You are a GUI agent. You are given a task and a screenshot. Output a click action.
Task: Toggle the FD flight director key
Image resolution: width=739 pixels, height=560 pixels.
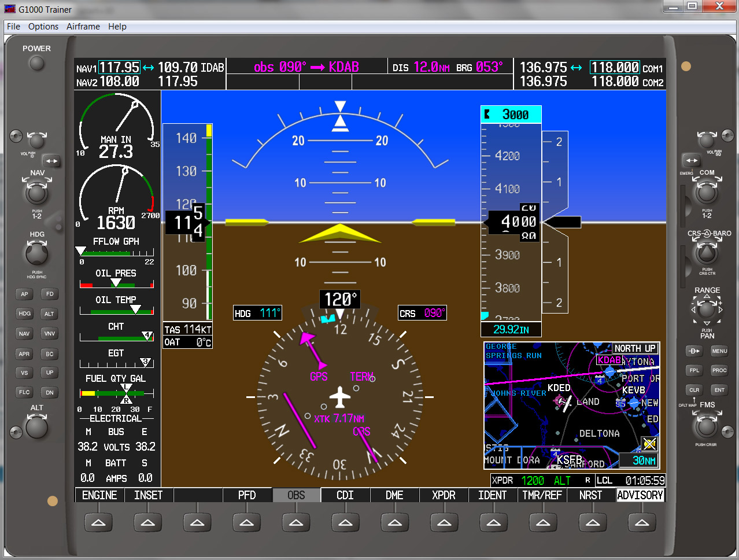[50, 294]
